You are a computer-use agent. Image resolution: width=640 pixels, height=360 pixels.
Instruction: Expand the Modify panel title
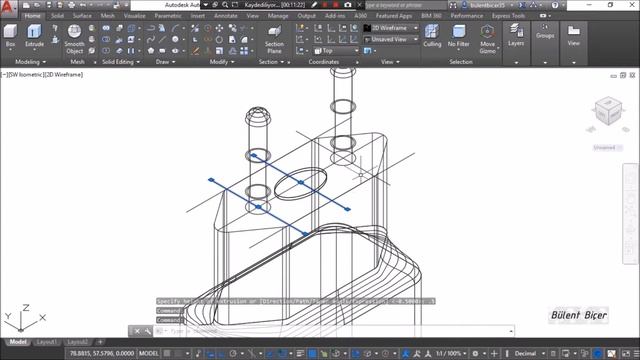[222, 62]
